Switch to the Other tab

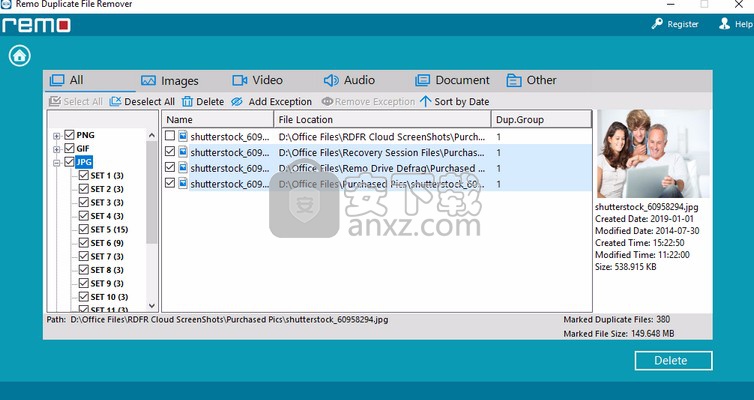pos(531,80)
